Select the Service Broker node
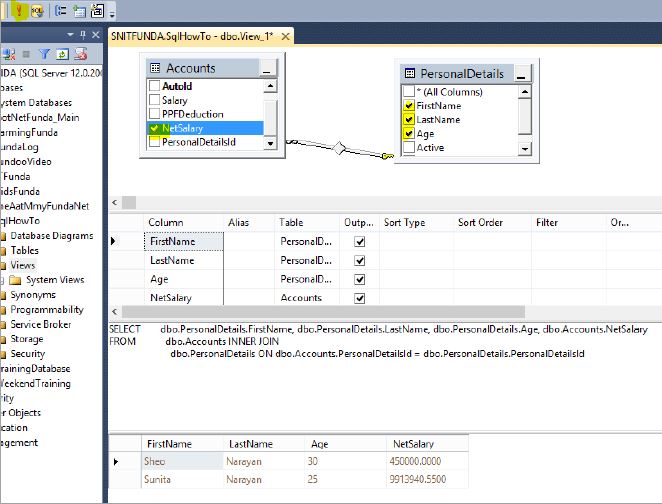The image size is (662, 504). [41, 324]
